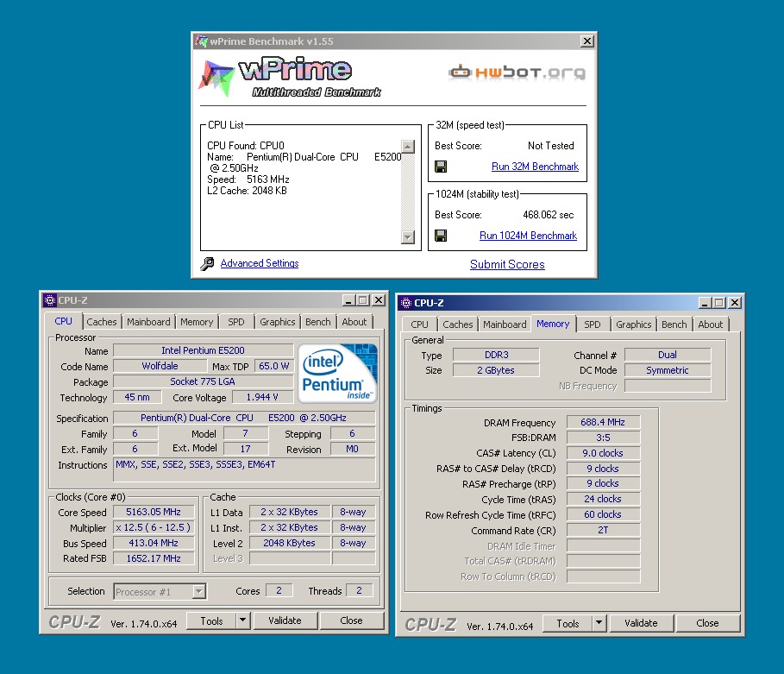Click the FSB:DRAM 3:5 value
784x674 pixels.
(603, 438)
